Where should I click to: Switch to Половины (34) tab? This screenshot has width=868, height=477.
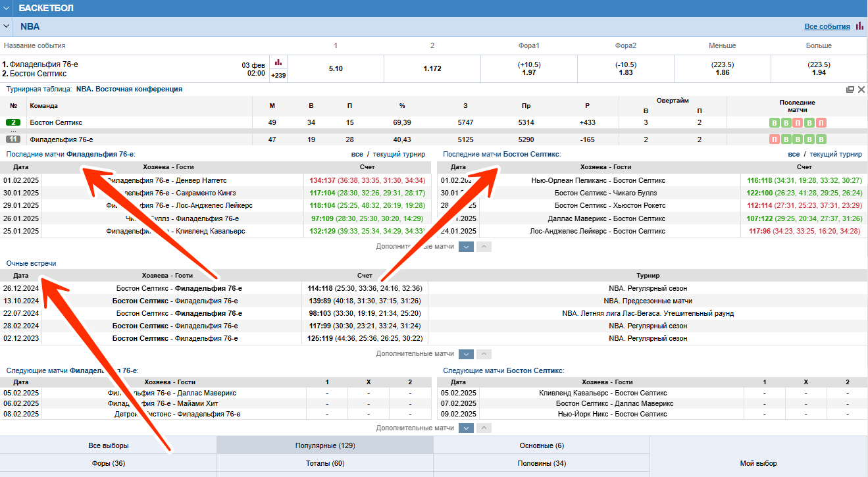click(542, 463)
